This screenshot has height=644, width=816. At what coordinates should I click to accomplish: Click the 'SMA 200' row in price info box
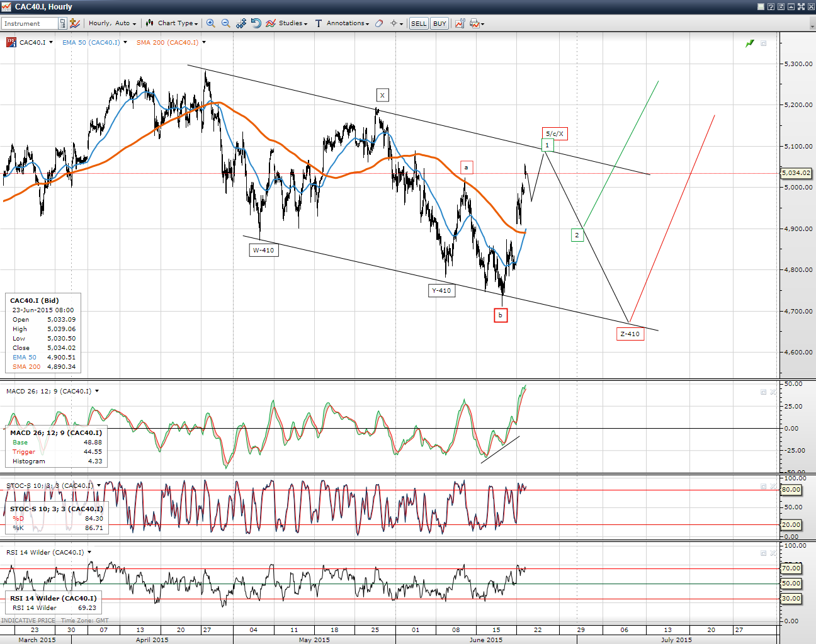pos(43,366)
